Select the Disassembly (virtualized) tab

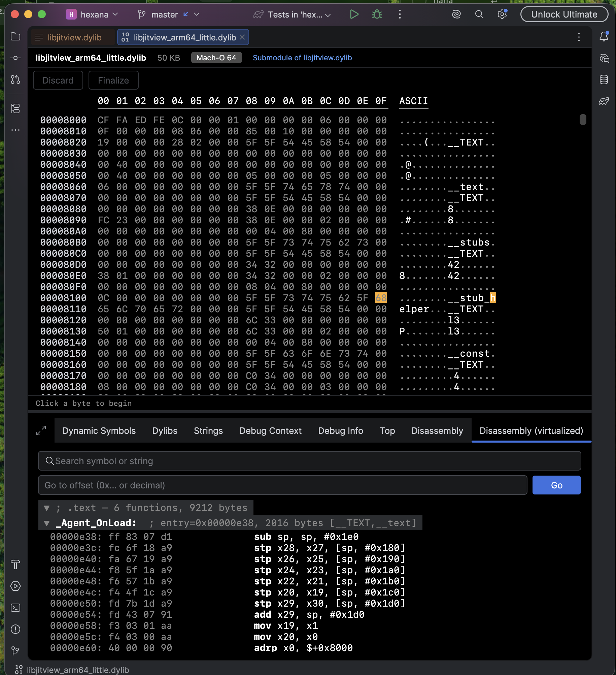click(x=532, y=431)
